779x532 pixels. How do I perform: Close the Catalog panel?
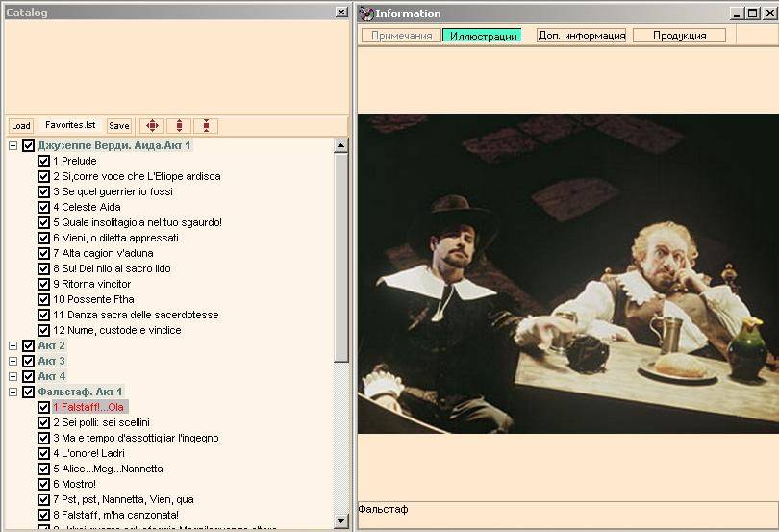(x=341, y=13)
